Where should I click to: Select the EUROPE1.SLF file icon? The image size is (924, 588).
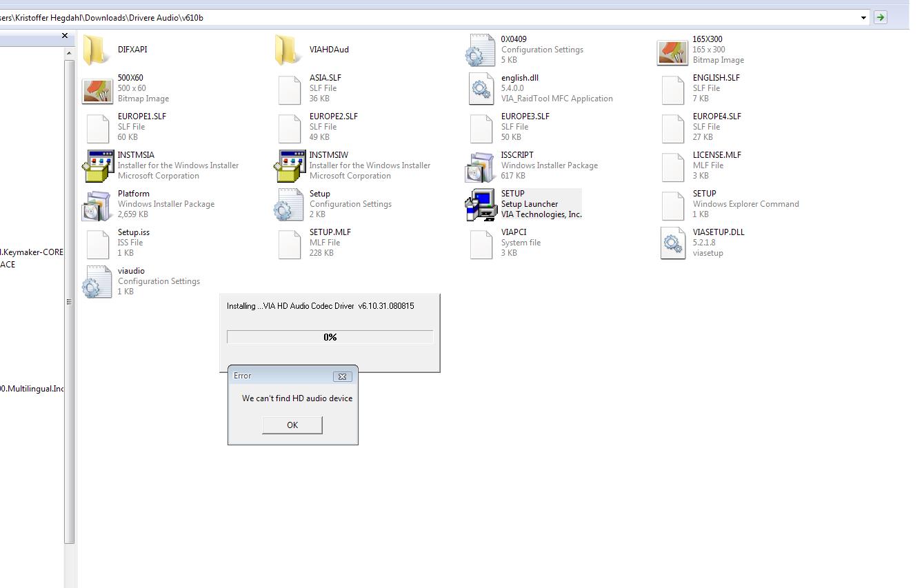pyautogui.click(x=97, y=128)
